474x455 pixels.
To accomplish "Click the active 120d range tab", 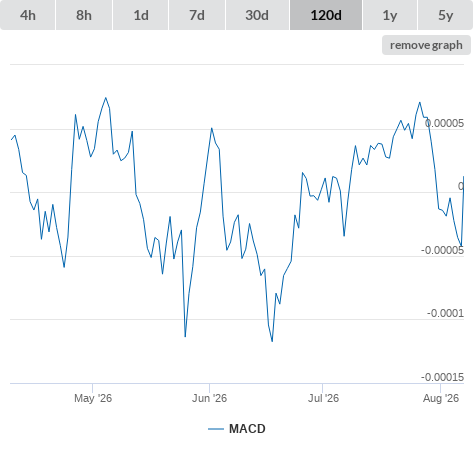I will click(326, 15).
